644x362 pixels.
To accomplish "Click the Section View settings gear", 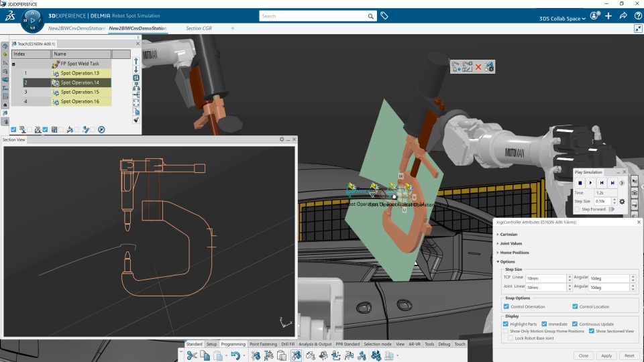I will coord(282,139).
